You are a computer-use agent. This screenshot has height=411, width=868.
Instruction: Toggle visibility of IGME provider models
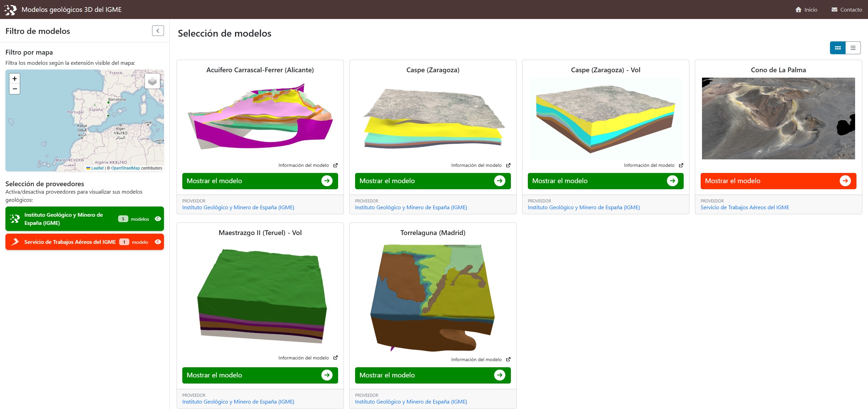pyautogui.click(x=158, y=219)
